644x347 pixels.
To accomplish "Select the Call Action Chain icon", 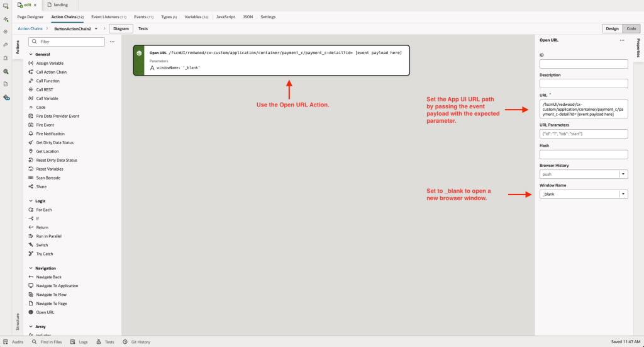I will 31,72.
